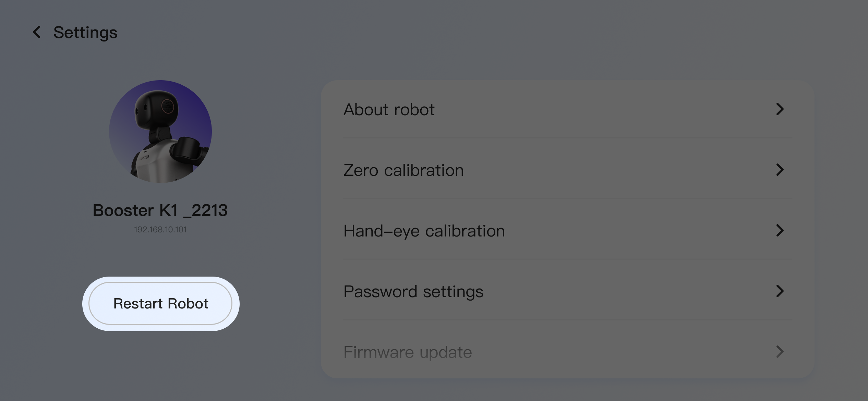Select the Booster K1 _2213 robot name
The height and width of the screenshot is (401, 868).
pyautogui.click(x=160, y=210)
